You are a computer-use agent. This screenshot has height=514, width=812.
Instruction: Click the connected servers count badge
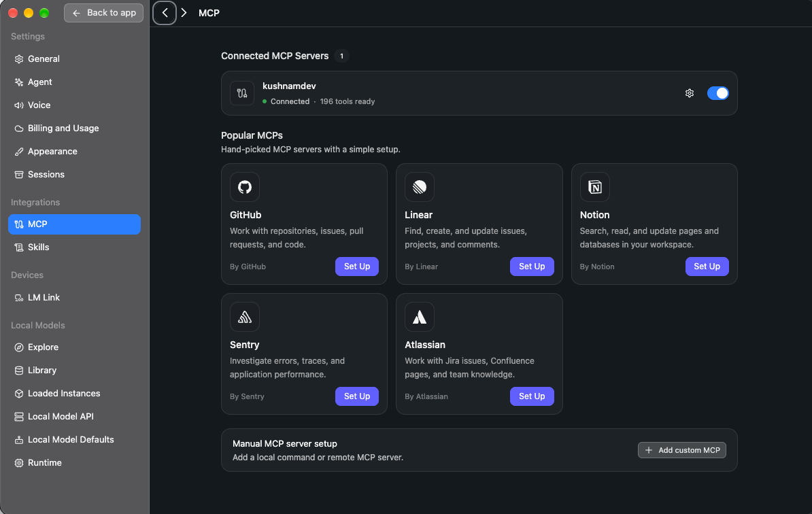point(341,56)
